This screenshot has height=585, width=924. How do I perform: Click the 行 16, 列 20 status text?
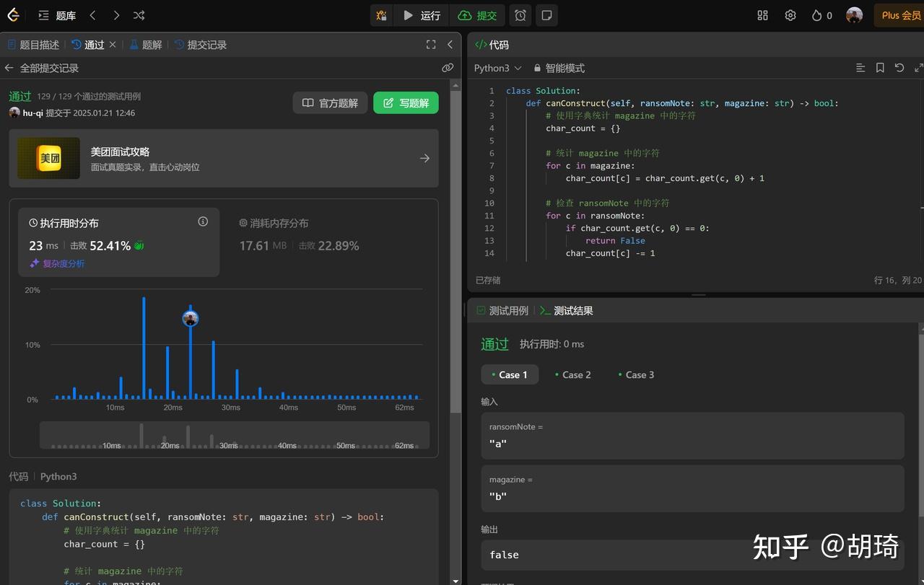897,280
